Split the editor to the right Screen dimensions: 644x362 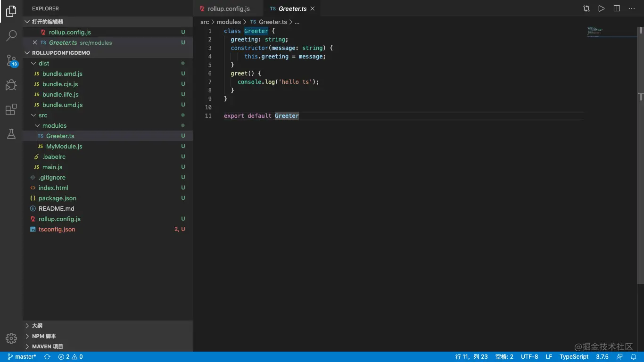617,8
